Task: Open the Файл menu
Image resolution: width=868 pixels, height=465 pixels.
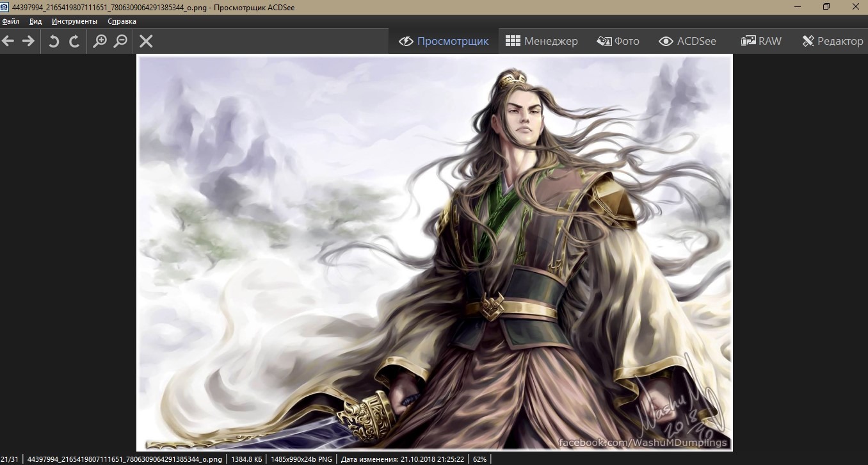Action: [x=10, y=21]
